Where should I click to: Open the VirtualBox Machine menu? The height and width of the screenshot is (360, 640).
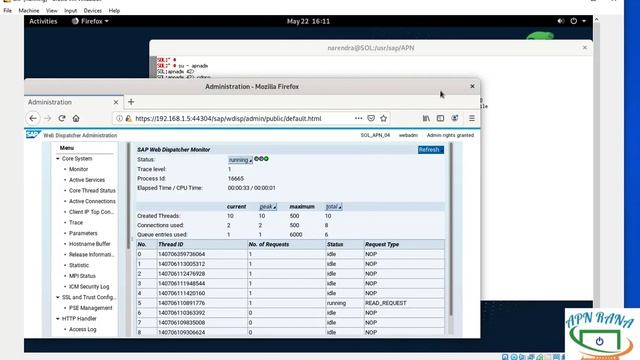click(x=29, y=11)
